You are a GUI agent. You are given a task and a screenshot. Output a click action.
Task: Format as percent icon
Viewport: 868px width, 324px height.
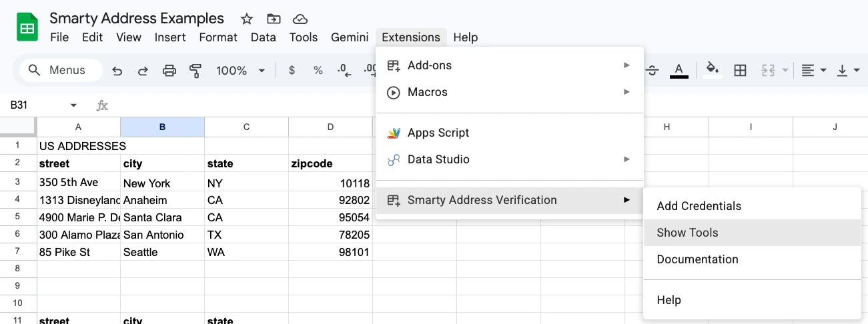click(x=318, y=71)
